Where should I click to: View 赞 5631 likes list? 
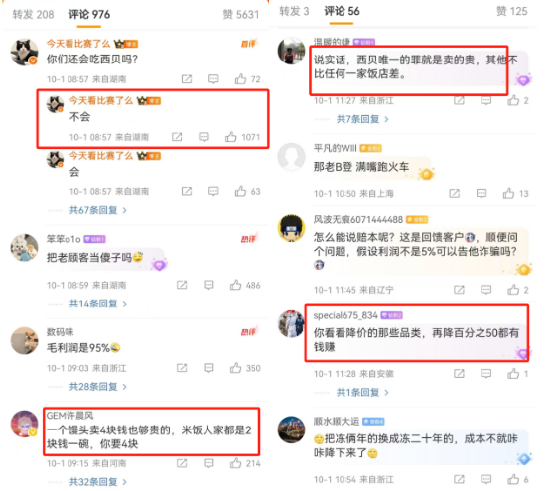tap(241, 15)
